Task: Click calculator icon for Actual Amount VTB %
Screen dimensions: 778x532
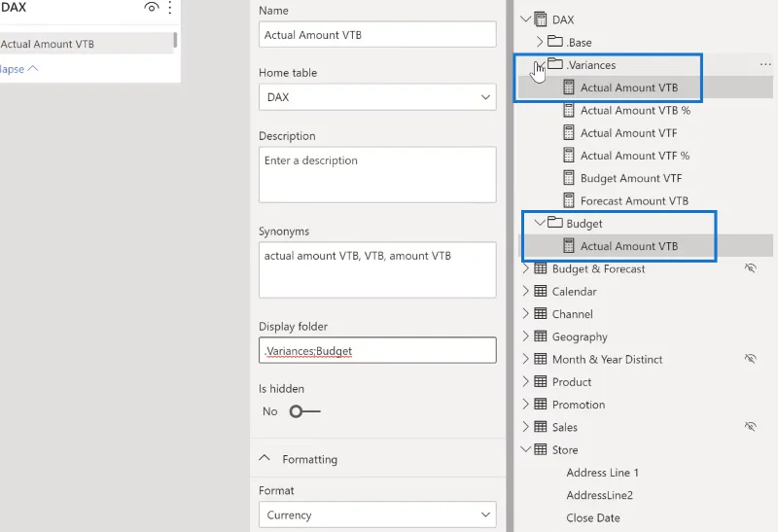Action: 569,110
